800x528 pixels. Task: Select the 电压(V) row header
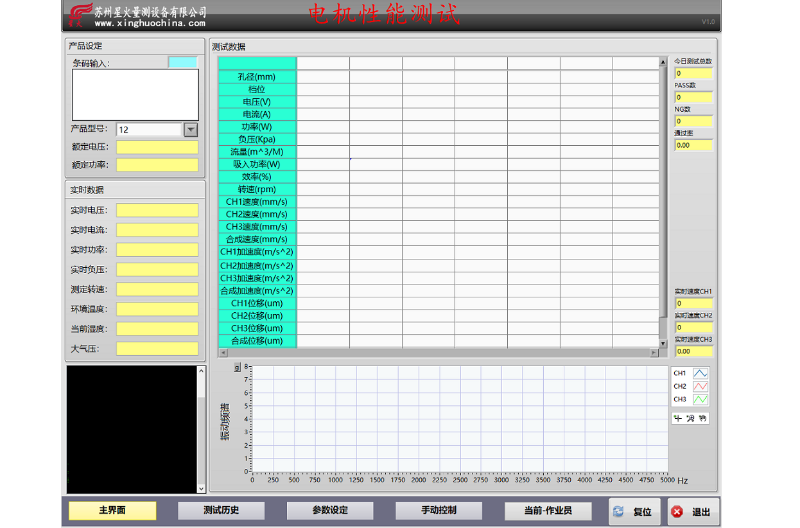(x=257, y=102)
